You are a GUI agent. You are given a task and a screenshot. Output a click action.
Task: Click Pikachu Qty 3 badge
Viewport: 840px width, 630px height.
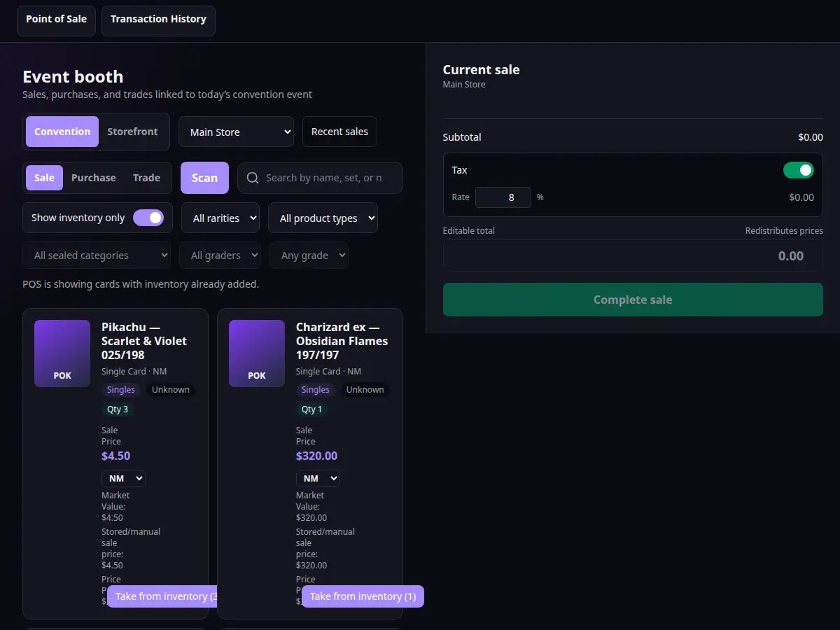point(118,409)
